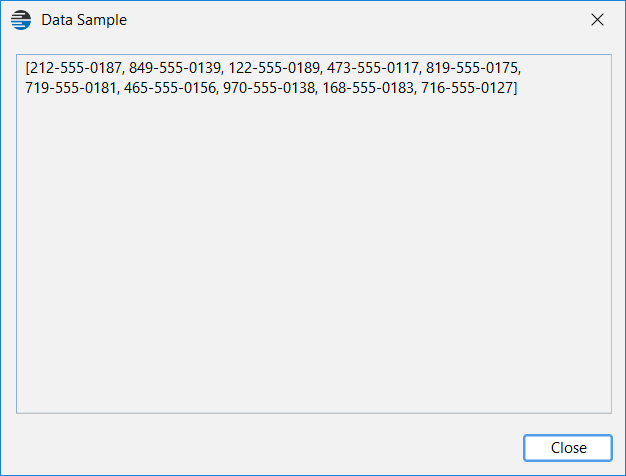626x476 pixels.
Task: Place cursor on 849-555-0139
Action: (174, 68)
